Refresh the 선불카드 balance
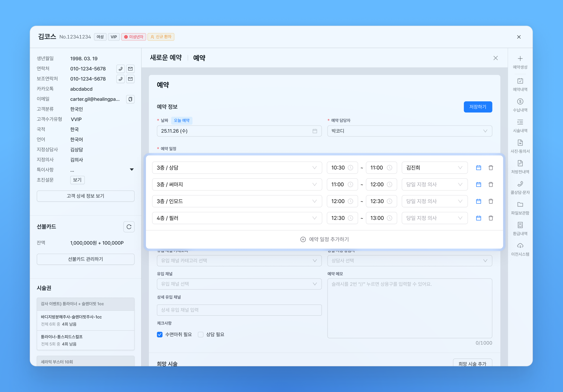The image size is (563, 392). click(129, 227)
